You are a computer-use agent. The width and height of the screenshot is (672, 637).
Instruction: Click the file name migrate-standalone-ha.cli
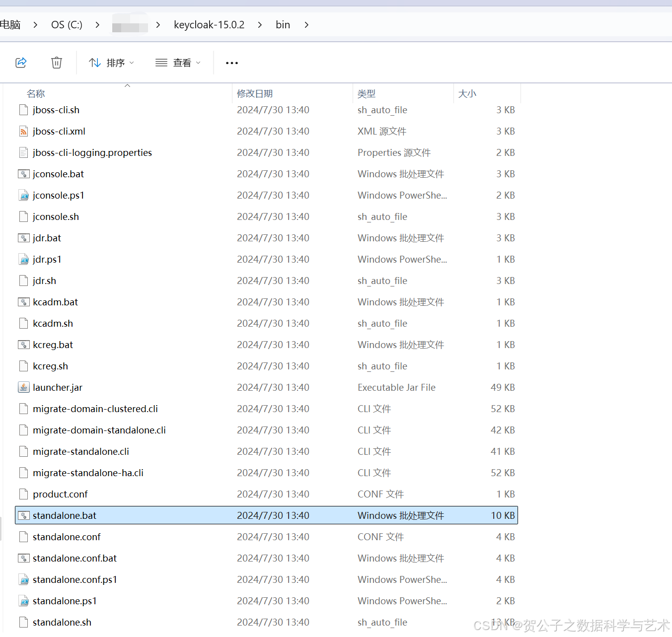click(x=88, y=473)
